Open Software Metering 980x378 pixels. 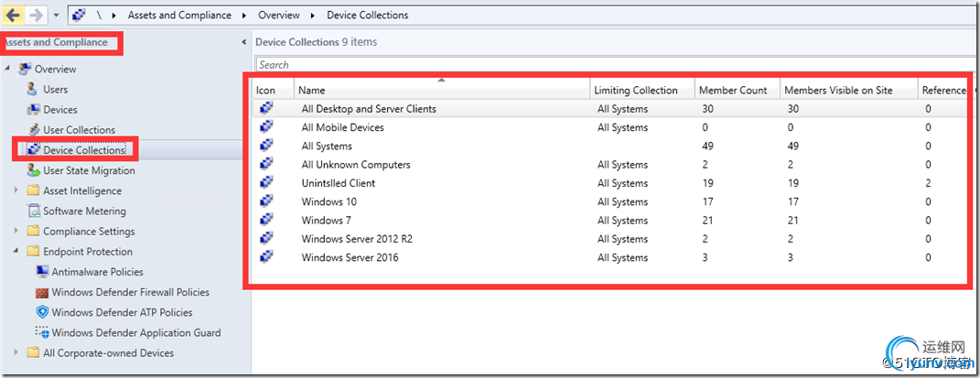[x=84, y=211]
